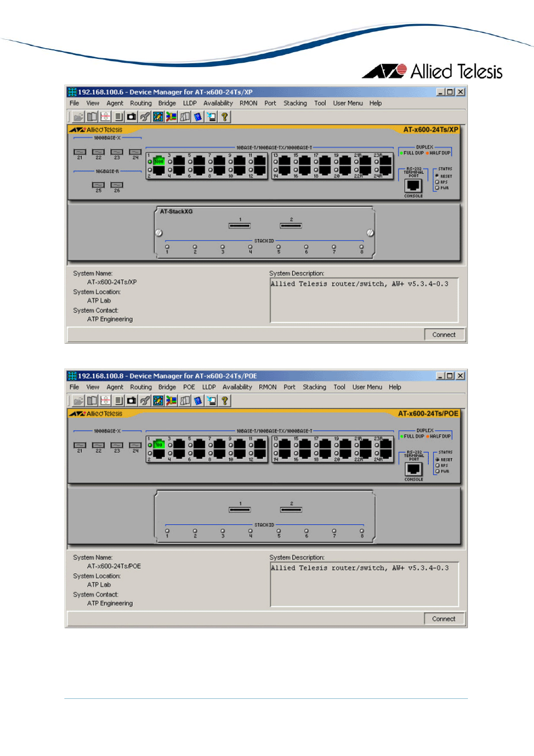Open the Availability menu in the 24Ts/POE window

pos(237,387)
